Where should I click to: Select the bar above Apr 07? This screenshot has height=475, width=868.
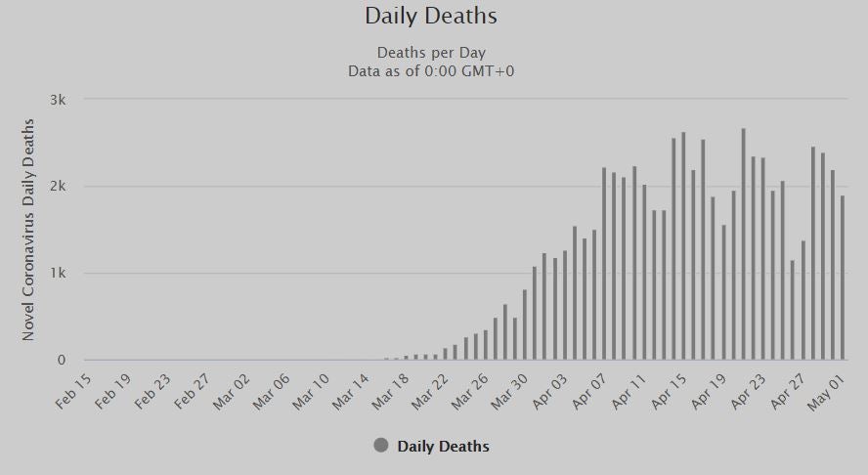pos(604,264)
